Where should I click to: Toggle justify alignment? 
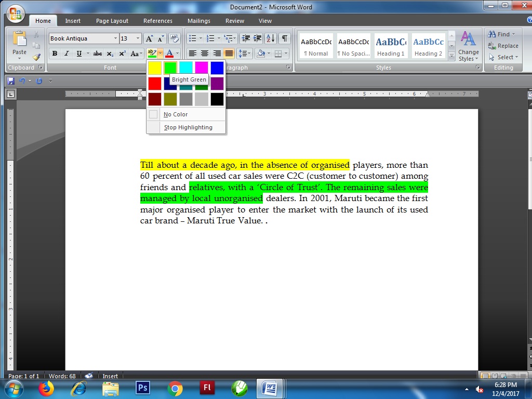(229, 54)
